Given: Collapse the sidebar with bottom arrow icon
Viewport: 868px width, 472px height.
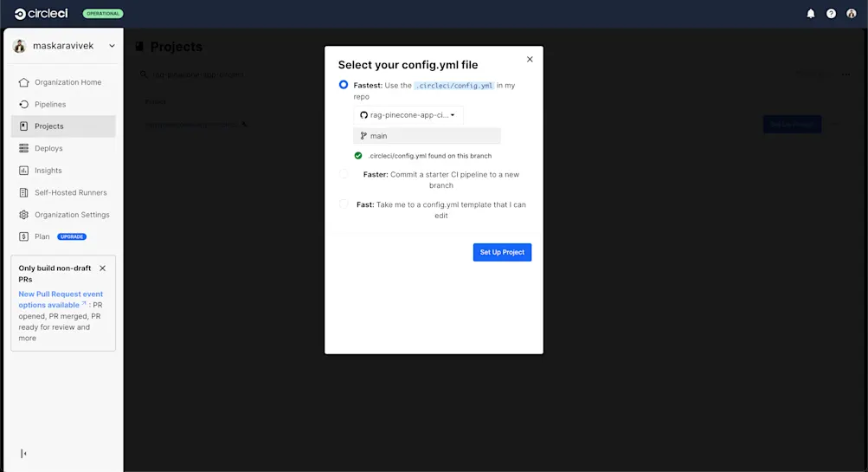Looking at the screenshot, I should pos(23,454).
